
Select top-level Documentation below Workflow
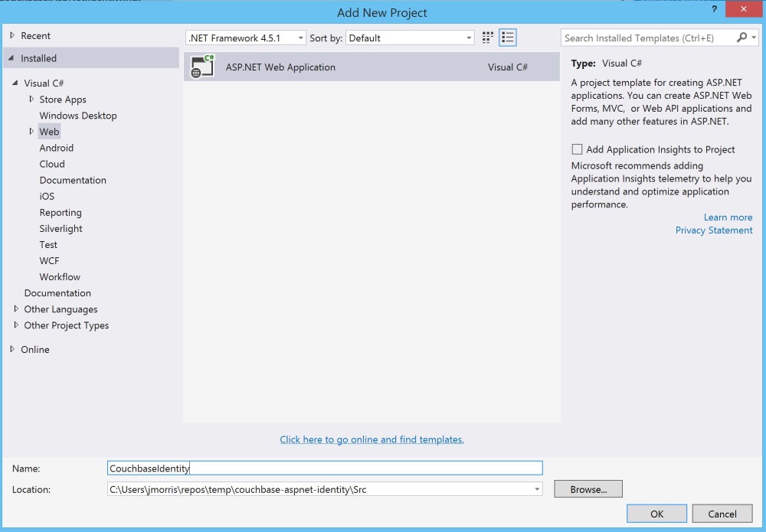[x=57, y=293]
